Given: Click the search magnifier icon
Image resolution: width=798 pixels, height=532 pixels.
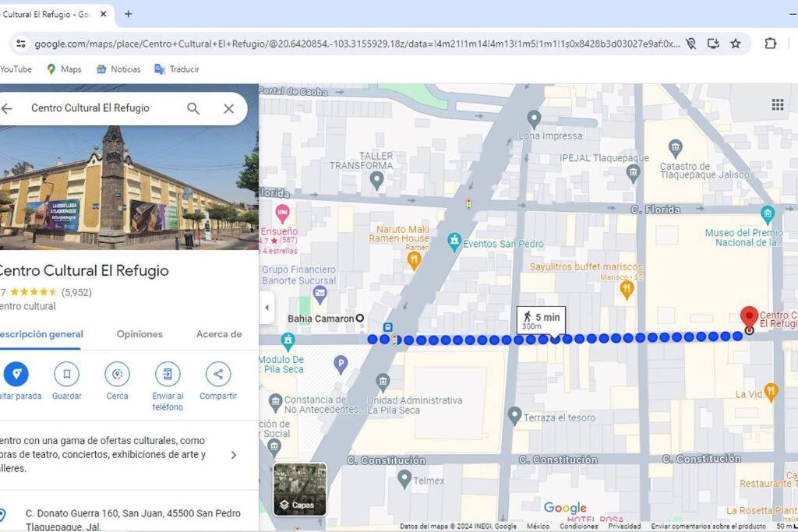Looking at the screenshot, I should pyautogui.click(x=193, y=108).
